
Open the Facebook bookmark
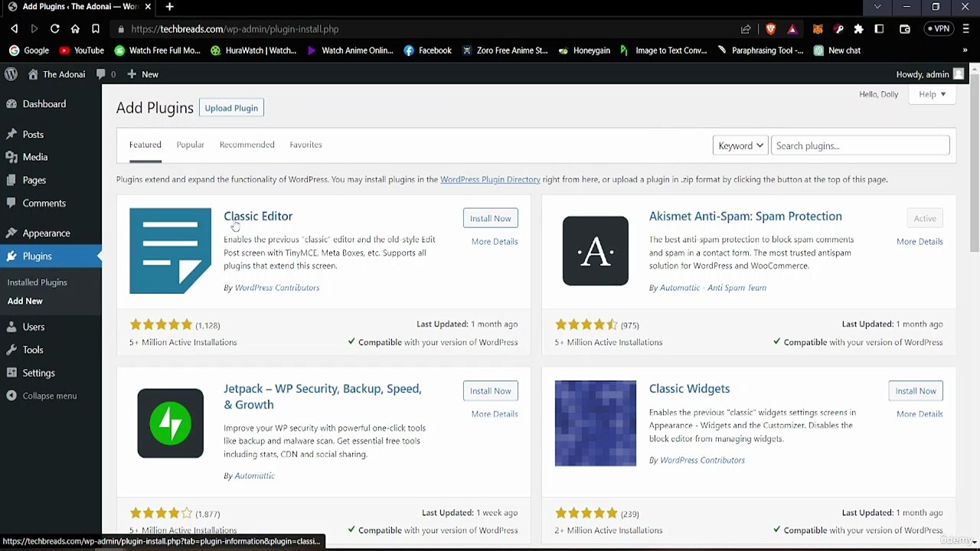(427, 51)
